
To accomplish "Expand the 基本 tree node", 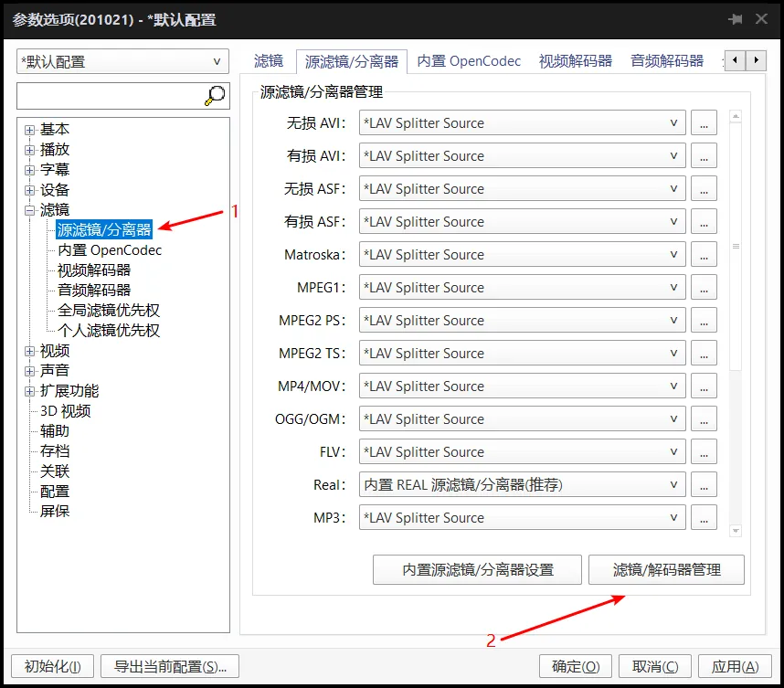I will (30, 129).
